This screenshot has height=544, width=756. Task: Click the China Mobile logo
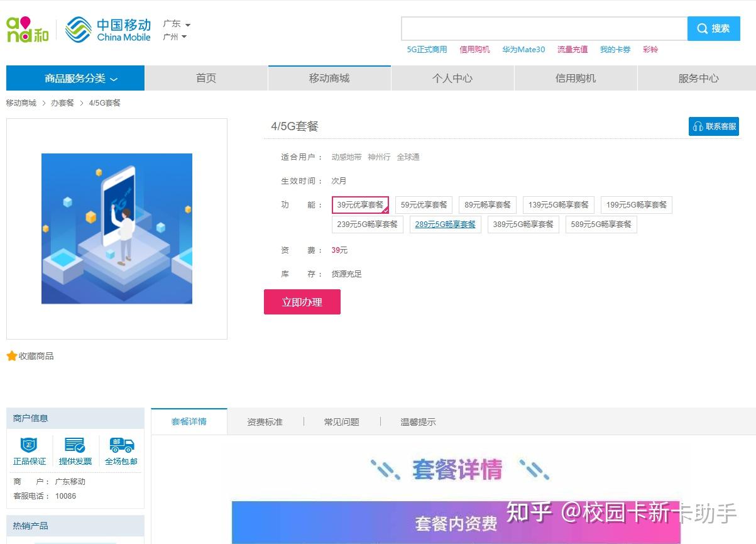click(108, 30)
